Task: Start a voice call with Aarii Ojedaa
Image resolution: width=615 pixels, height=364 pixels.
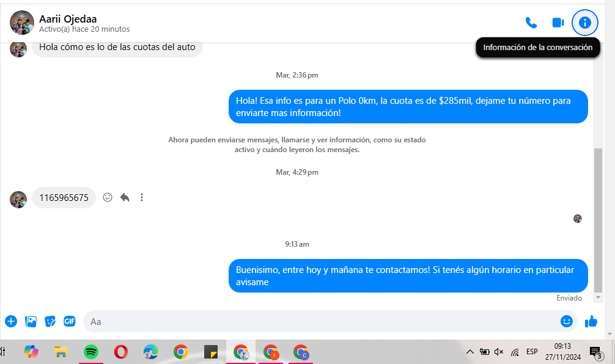Action: pyautogui.click(x=531, y=23)
